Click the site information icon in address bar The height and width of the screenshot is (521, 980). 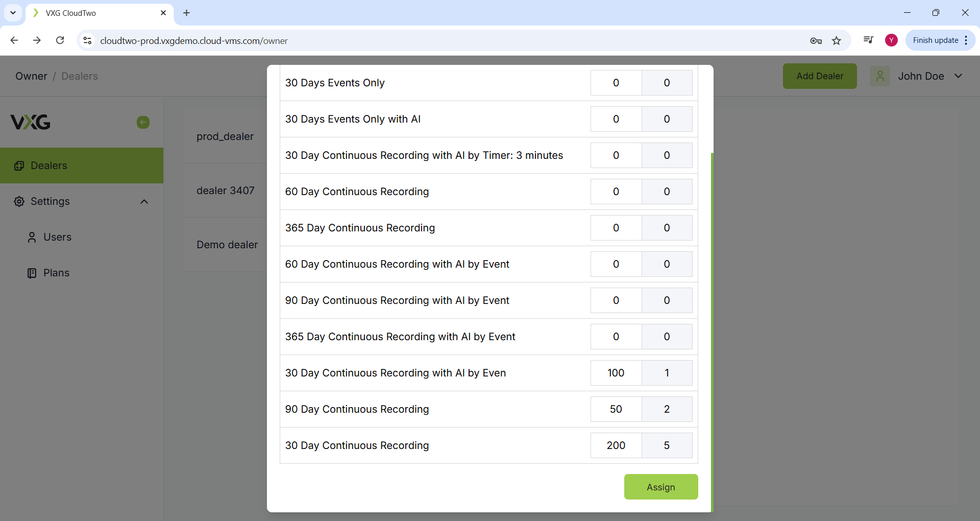(88, 40)
